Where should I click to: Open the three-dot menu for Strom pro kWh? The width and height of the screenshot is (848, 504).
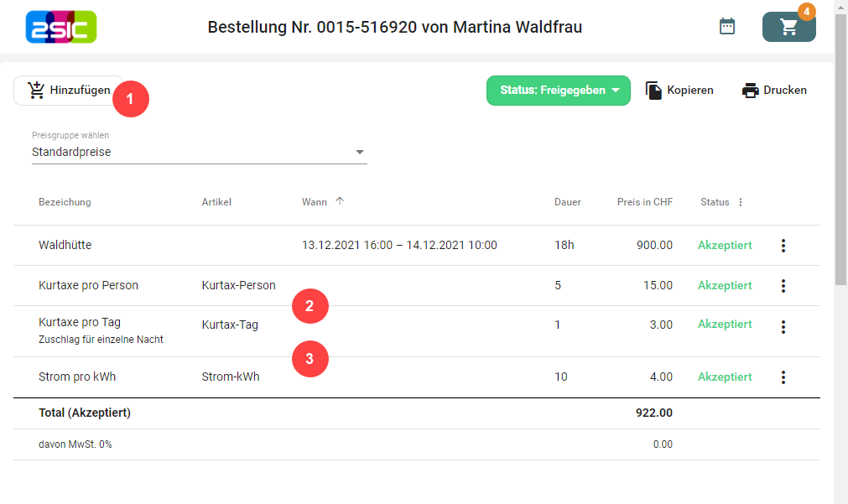tap(783, 377)
